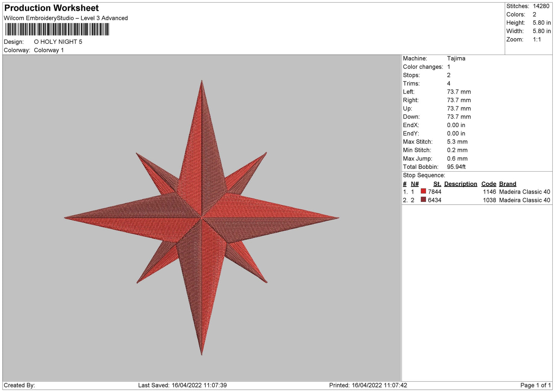Click the dark red 6434 thread swatch
Viewport: 555px width, 392px height.
click(423, 200)
